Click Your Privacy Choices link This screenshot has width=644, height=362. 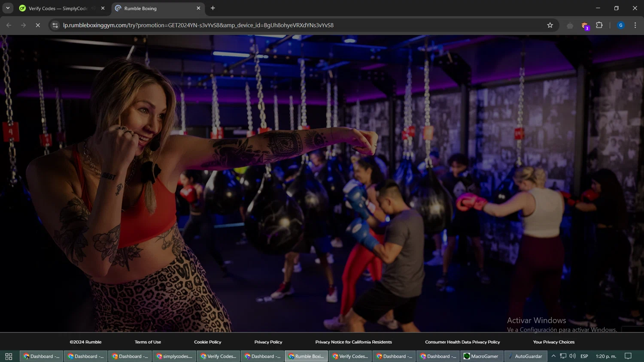click(x=553, y=342)
